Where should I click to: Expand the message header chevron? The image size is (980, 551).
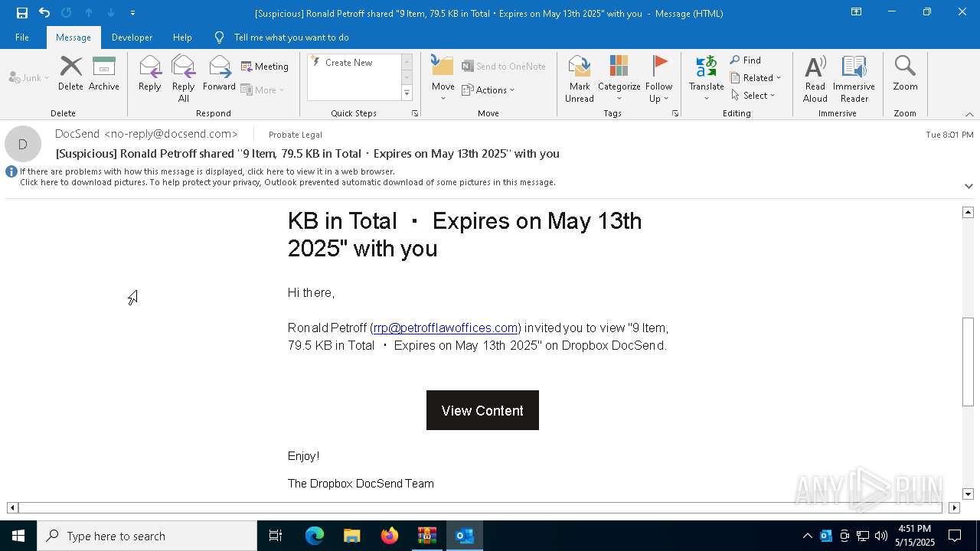[969, 186]
